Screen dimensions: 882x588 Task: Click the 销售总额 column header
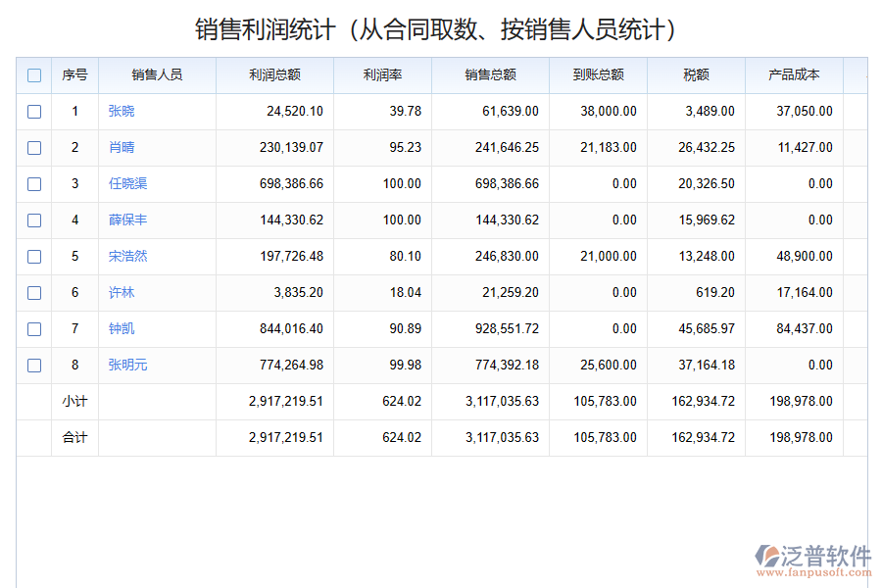490,74
